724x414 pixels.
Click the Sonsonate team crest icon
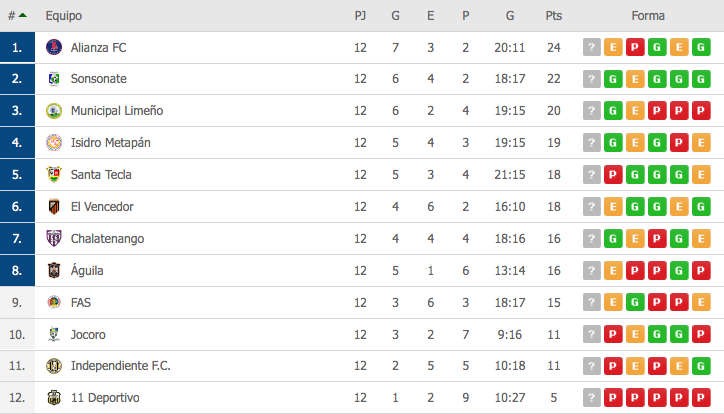click(x=54, y=79)
